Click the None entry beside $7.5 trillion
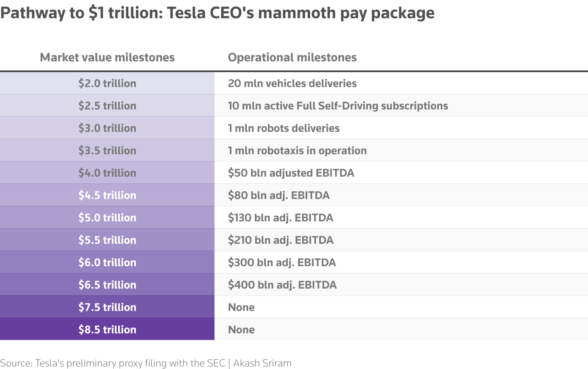This screenshot has width=588, height=369. pos(241,307)
